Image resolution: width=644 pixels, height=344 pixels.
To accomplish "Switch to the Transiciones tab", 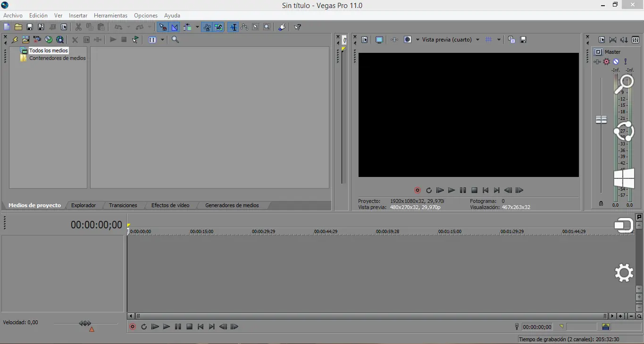I will pyautogui.click(x=123, y=205).
